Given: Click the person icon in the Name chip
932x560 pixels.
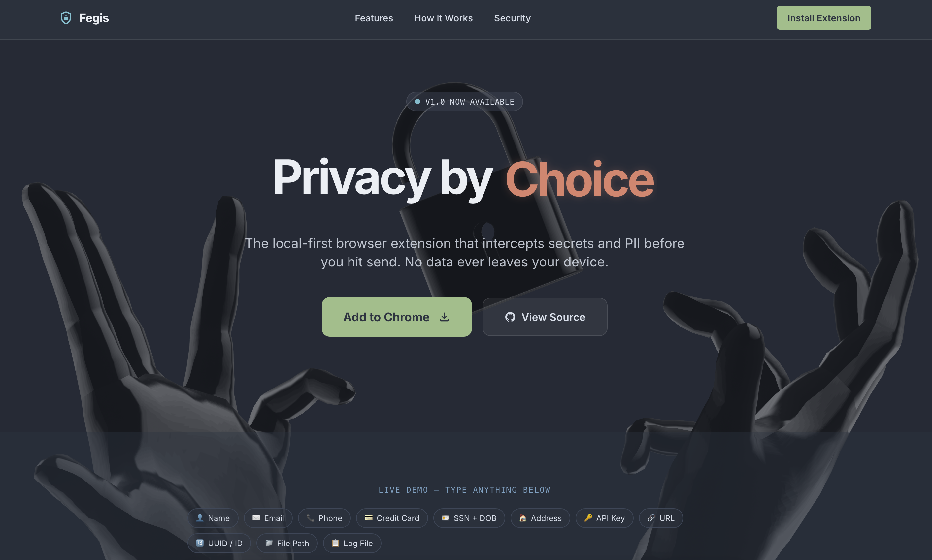Looking at the screenshot, I should (x=200, y=518).
